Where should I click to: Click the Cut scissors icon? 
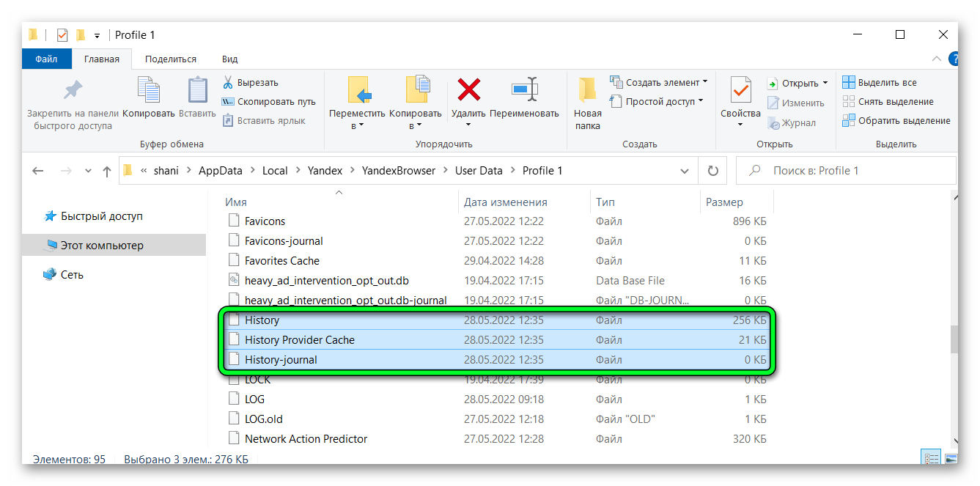pos(228,83)
